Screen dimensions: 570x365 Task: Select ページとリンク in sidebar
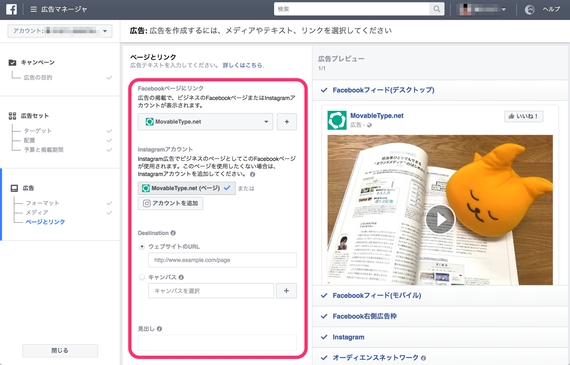[x=45, y=222]
